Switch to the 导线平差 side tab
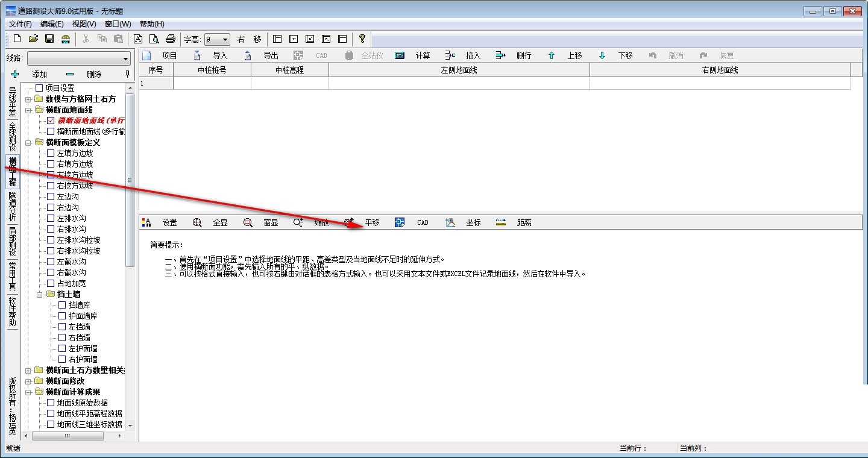Screen dimensions: 868x458 pos(12,102)
